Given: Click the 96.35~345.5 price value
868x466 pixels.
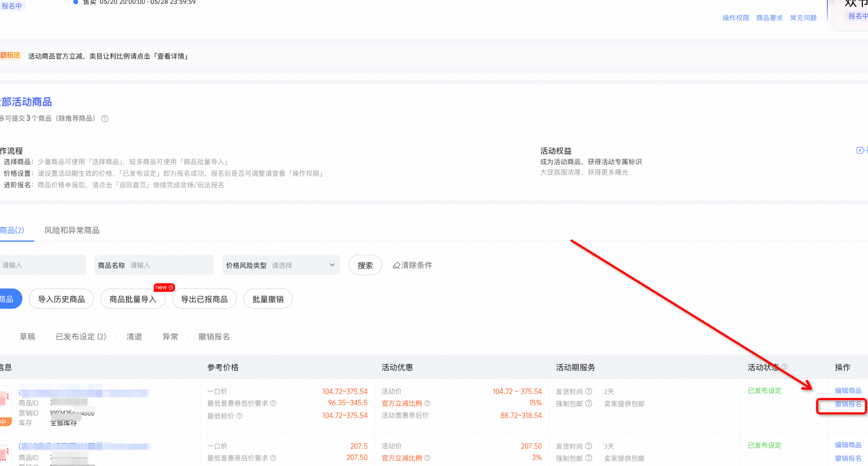Looking at the screenshot, I should [348, 403].
